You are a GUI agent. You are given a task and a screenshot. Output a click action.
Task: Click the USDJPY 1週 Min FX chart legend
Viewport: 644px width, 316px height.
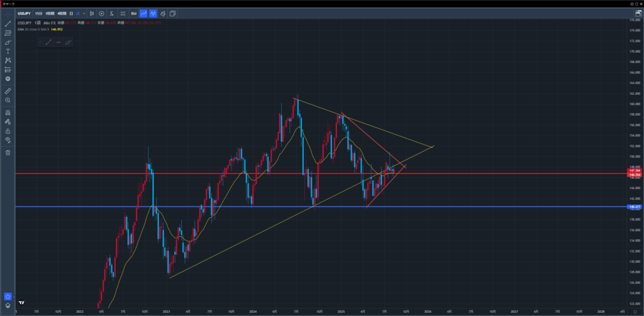coord(36,23)
